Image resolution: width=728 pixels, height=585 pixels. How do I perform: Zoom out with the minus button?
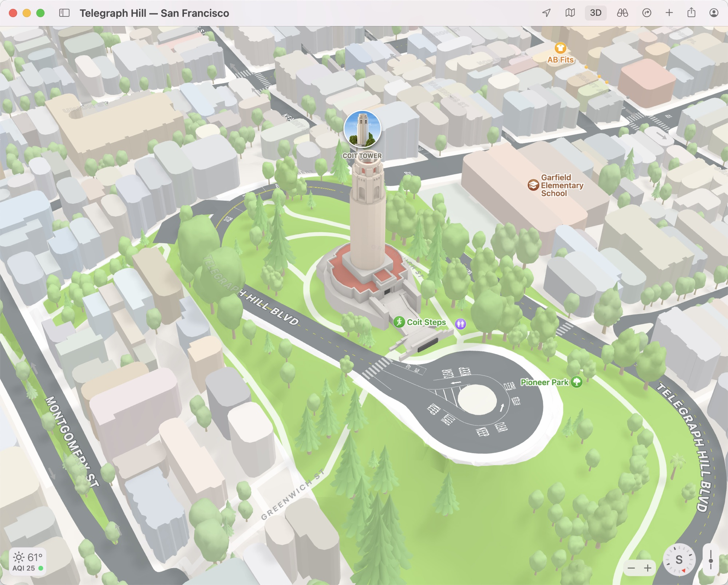[x=632, y=568]
